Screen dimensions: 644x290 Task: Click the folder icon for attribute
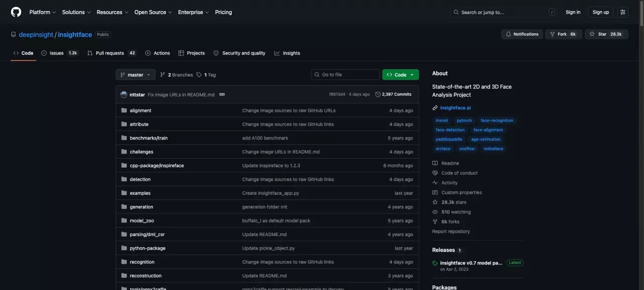coord(124,124)
